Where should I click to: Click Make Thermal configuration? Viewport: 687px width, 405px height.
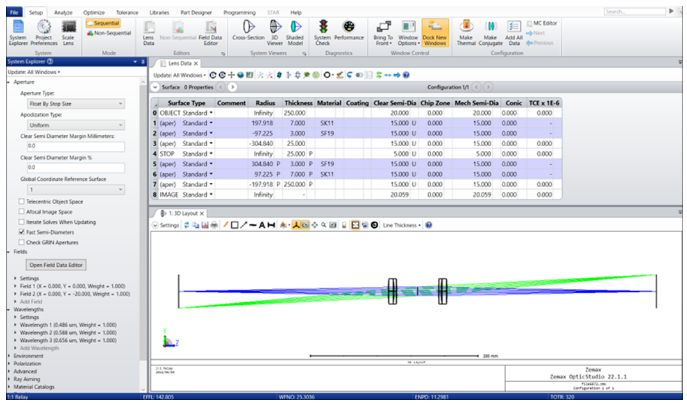click(x=466, y=33)
